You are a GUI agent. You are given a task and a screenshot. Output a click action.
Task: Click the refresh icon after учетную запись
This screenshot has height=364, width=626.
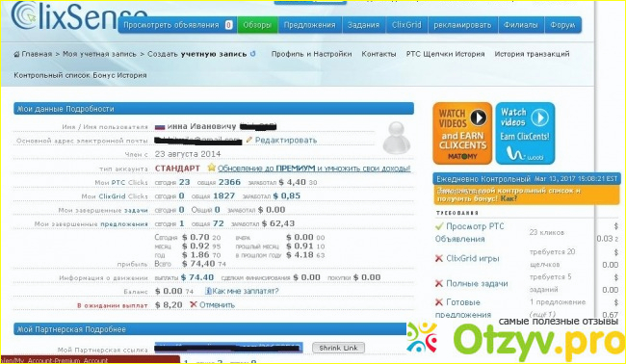tap(252, 54)
